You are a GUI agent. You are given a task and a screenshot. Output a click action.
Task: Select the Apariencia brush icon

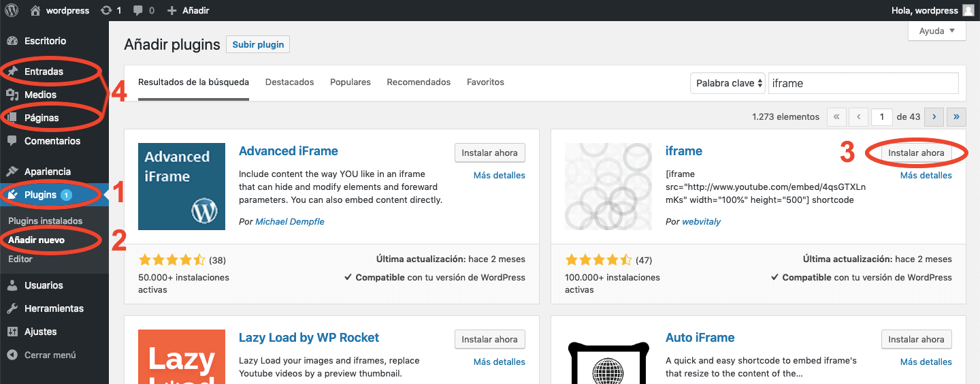pos(12,172)
